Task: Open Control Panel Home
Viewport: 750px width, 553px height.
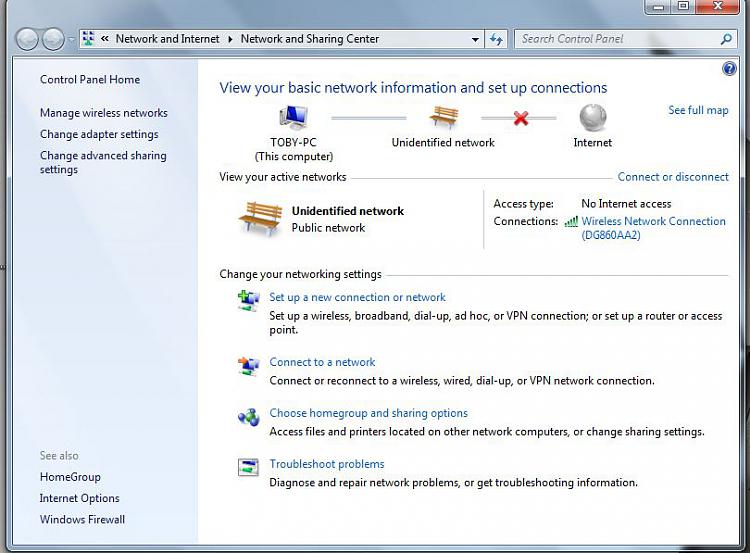Action: [x=90, y=79]
